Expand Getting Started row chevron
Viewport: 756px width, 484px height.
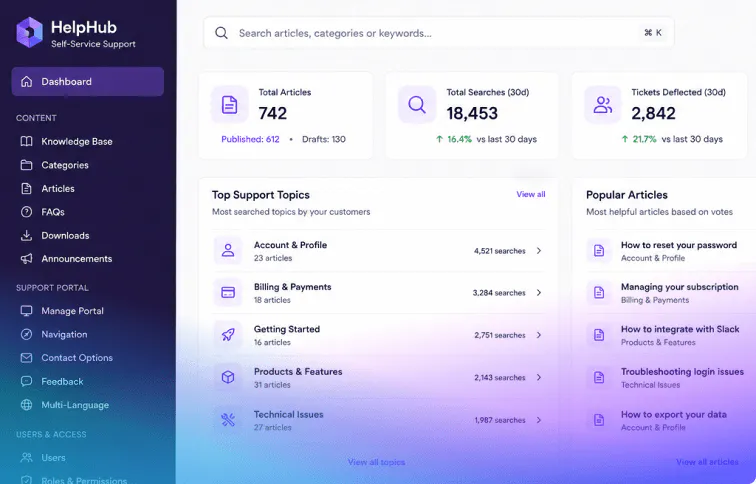[539, 335]
